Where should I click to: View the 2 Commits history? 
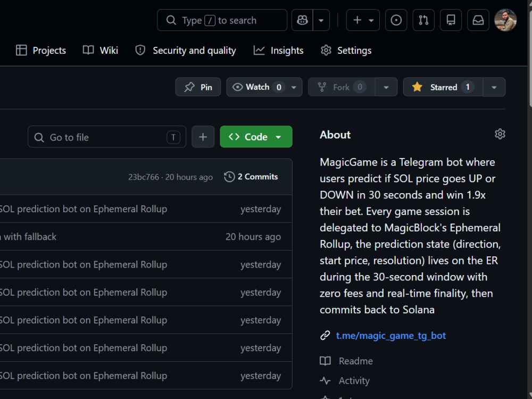[251, 177]
